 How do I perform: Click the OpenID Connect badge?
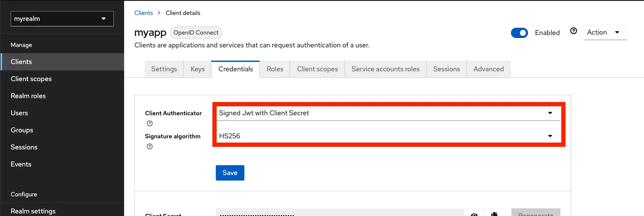196,32
